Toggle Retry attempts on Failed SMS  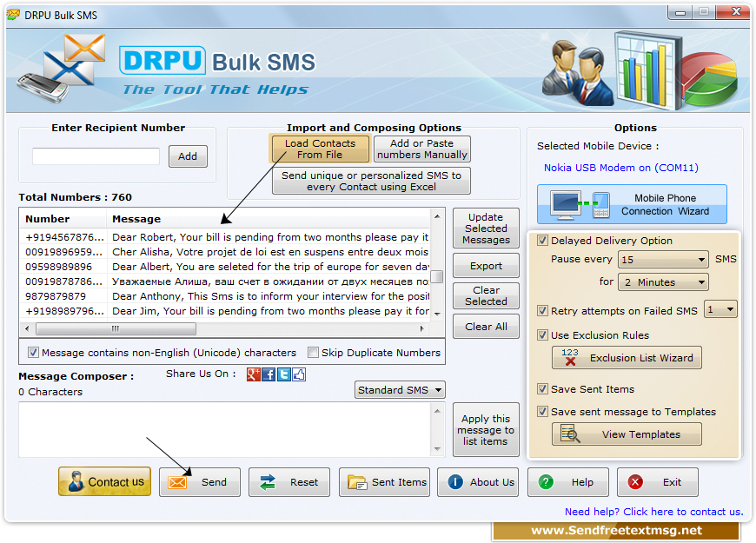[x=543, y=310]
